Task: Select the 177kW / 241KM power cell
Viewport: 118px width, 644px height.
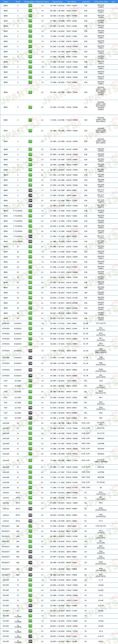Action: (72, 472)
